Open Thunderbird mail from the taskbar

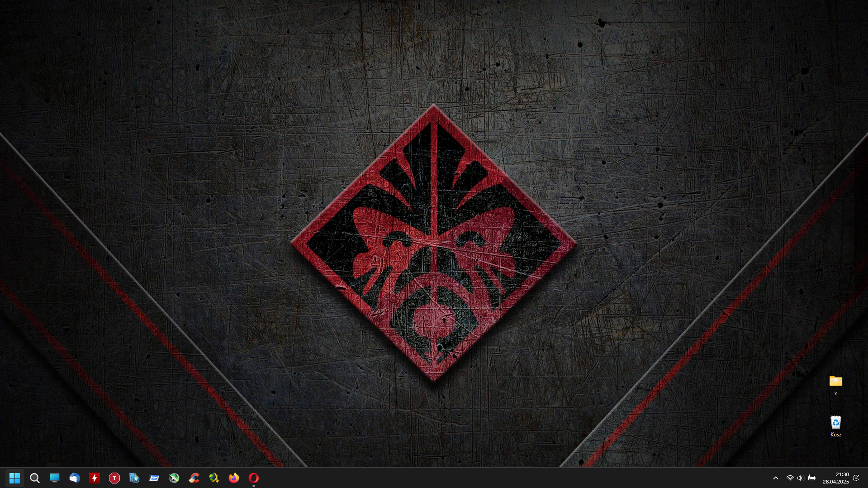[74, 478]
